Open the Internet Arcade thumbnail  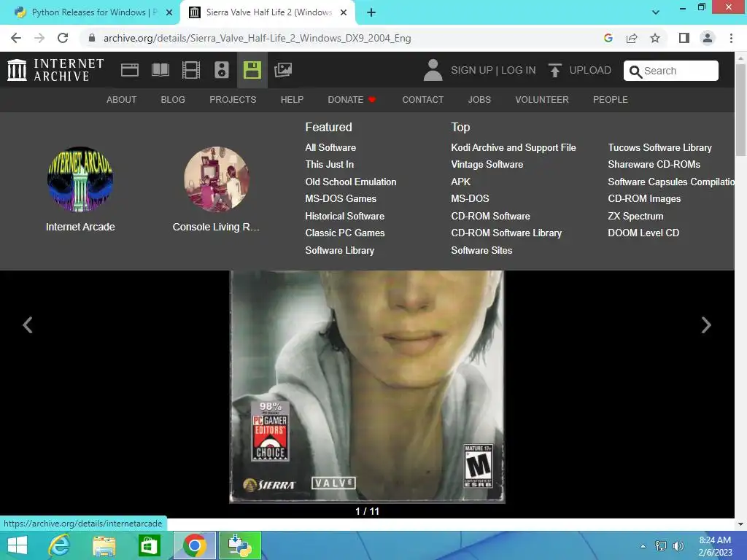coord(80,179)
